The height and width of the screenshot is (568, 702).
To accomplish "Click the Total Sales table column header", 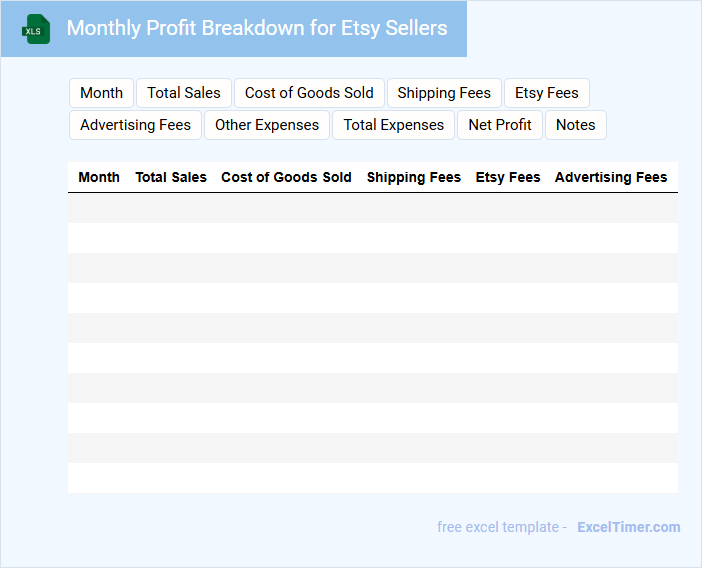I will pos(171,177).
